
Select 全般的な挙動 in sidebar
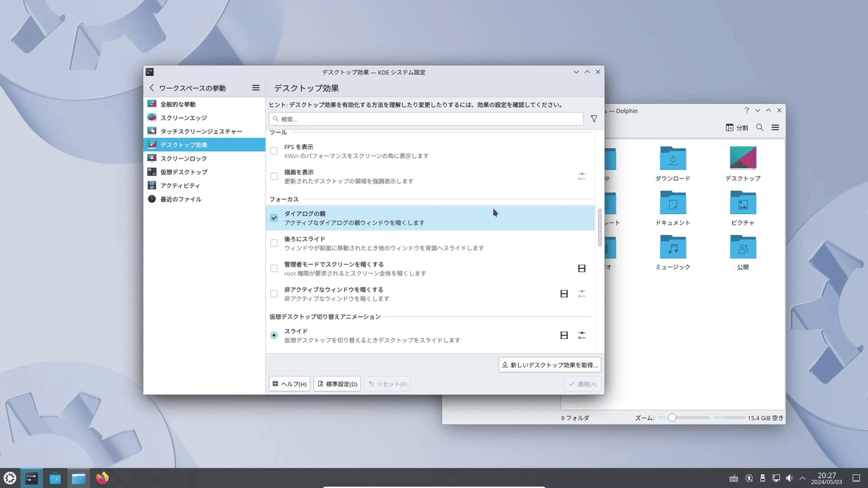click(205, 104)
